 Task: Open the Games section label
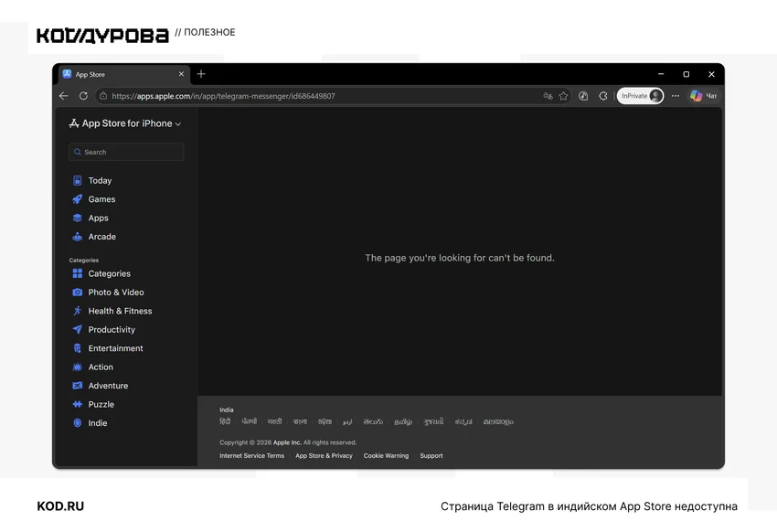pyautogui.click(x=101, y=199)
